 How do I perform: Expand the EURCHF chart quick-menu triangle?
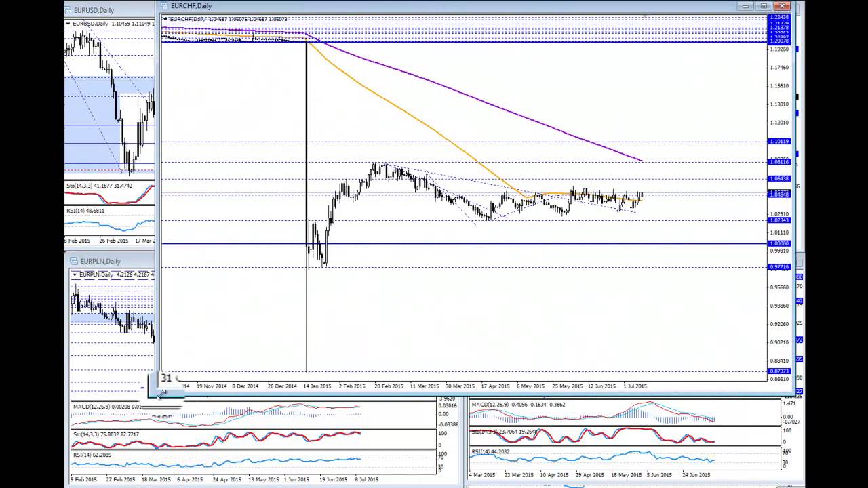click(165, 19)
